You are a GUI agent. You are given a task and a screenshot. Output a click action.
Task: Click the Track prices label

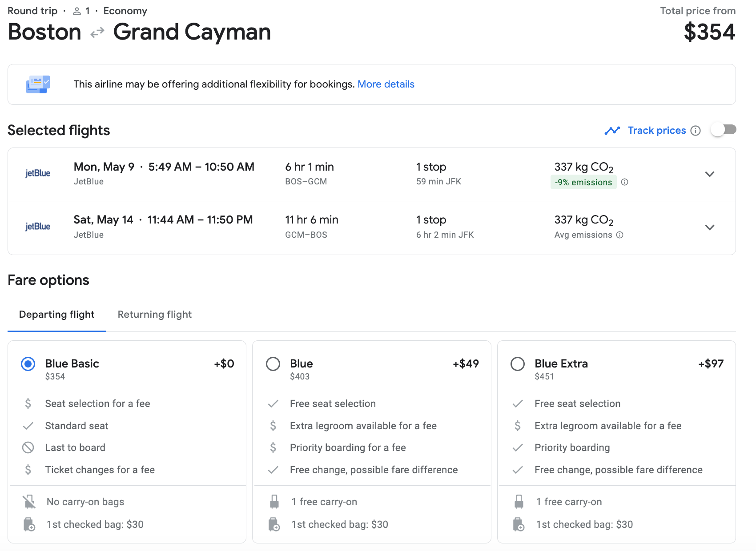tap(657, 131)
